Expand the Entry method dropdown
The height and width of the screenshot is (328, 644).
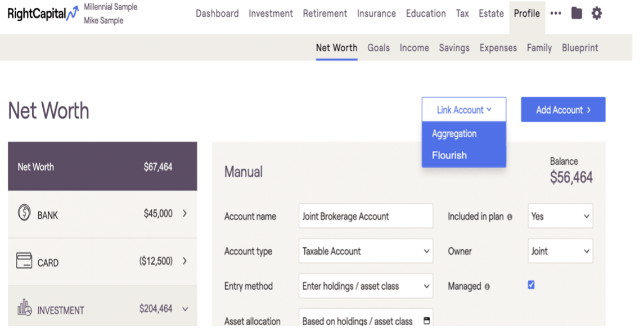point(366,286)
